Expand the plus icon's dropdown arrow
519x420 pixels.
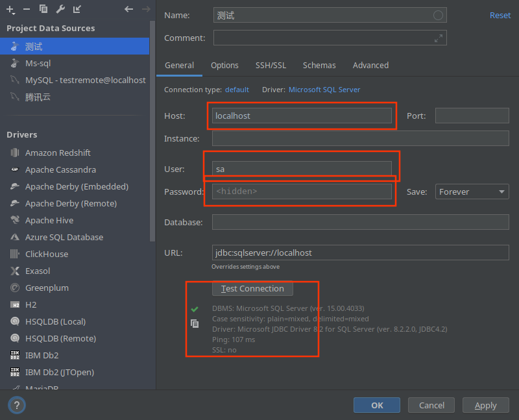(x=14, y=12)
